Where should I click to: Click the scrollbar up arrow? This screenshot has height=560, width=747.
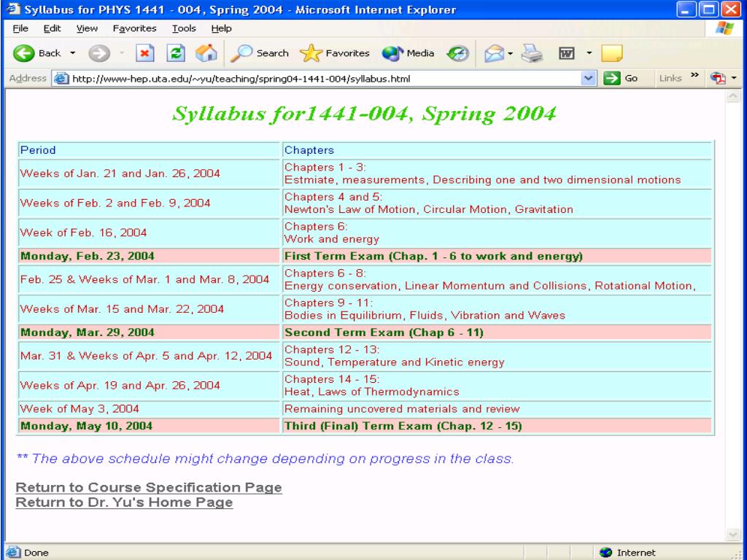coord(733,97)
